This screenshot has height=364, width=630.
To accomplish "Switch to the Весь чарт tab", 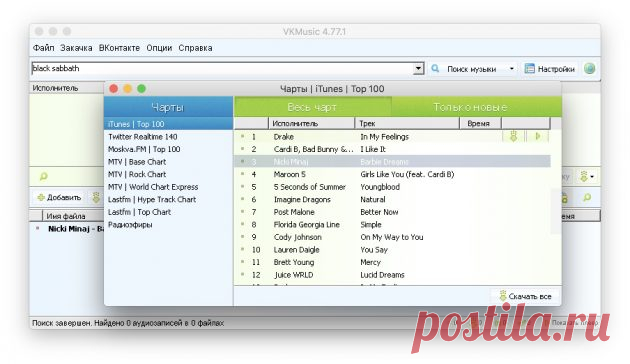I will pos(313,107).
